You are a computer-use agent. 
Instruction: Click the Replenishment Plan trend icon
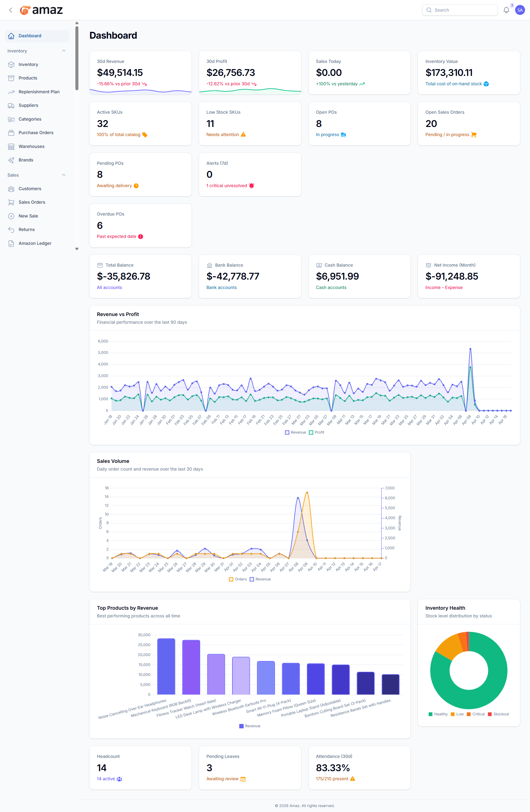(x=11, y=92)
